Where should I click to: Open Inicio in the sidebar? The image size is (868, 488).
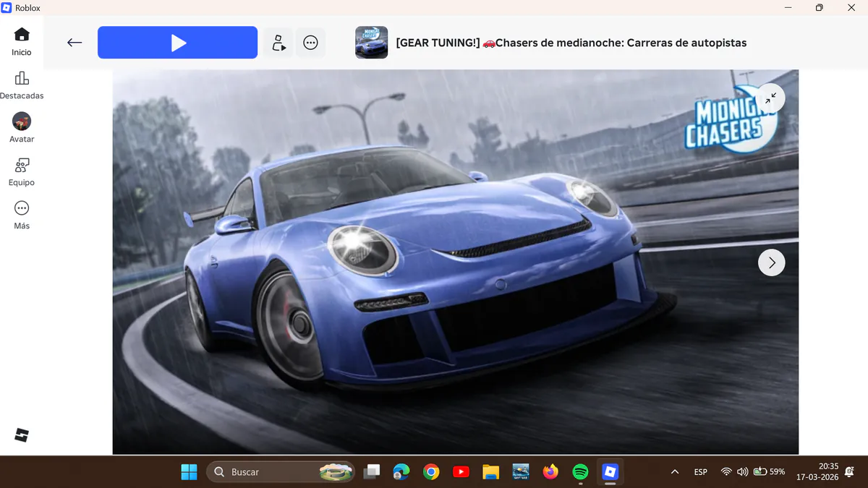[x=22, y=42]
